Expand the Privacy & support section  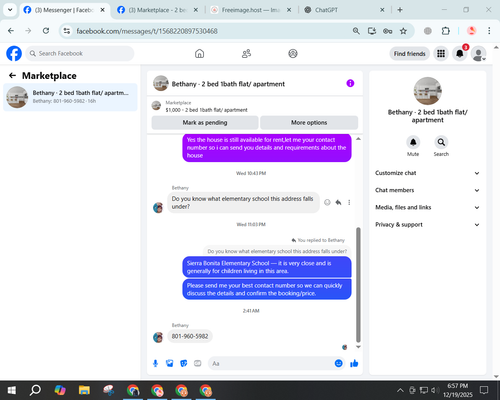pos(427,225)
